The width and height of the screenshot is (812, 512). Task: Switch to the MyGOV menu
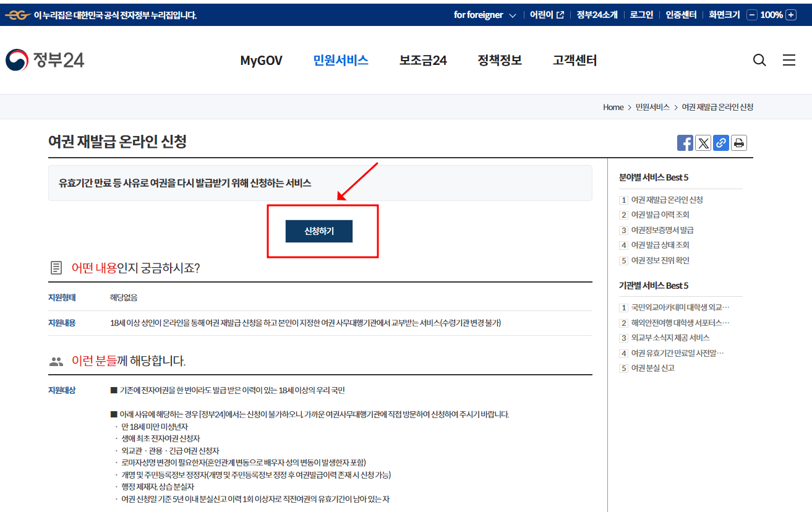click(x=261, y=60)
